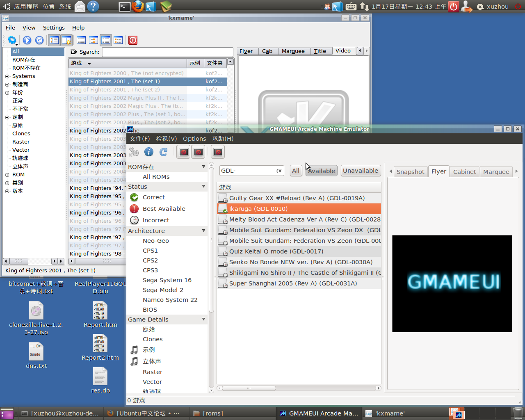Expand the 制造商 tree node in kxmame

(7, 84)
